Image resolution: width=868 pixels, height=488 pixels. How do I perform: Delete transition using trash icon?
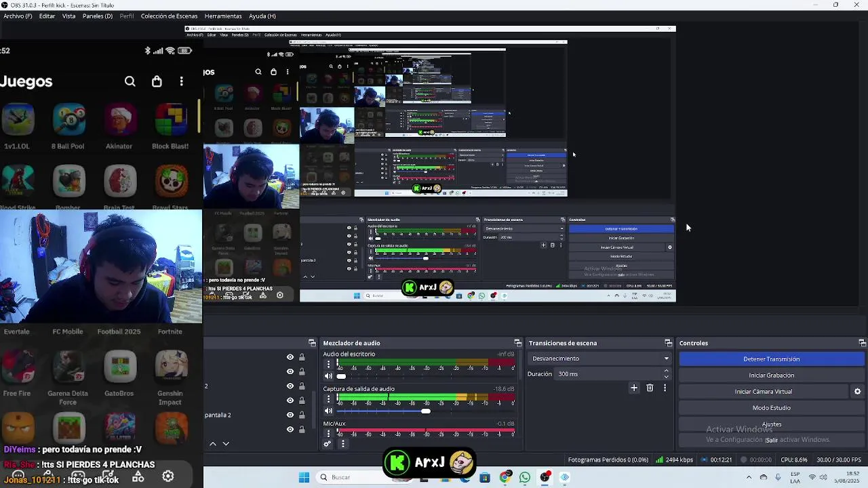[650, 388]
